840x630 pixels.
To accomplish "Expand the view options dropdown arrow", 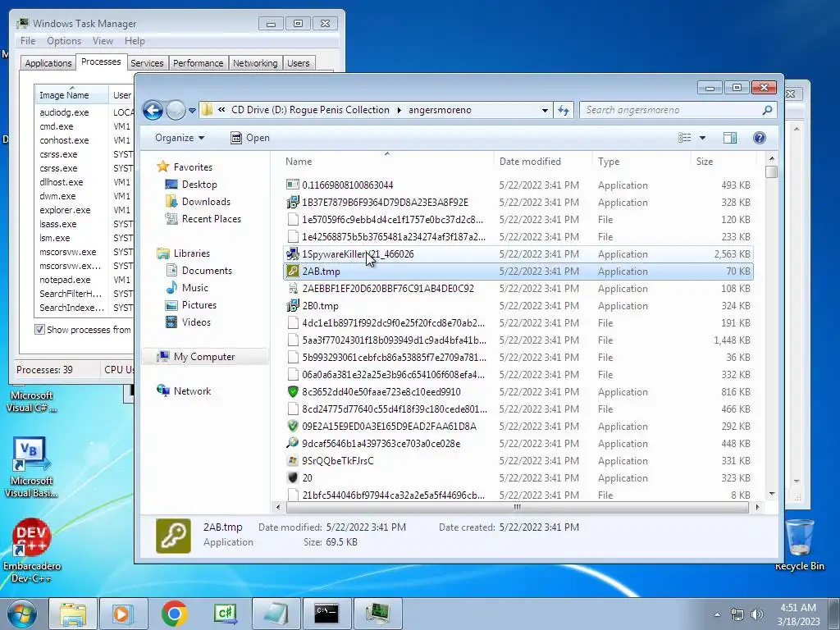I will coord(702,138).
